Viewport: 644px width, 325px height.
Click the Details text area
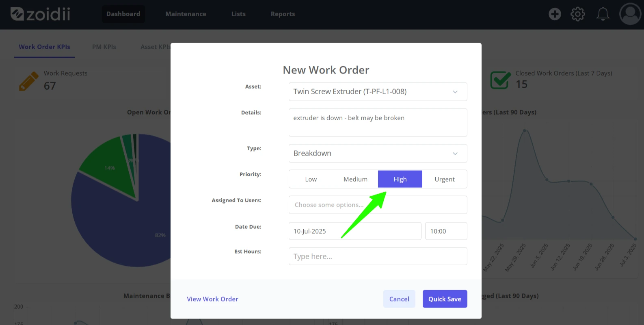click(x=378, y=122)
